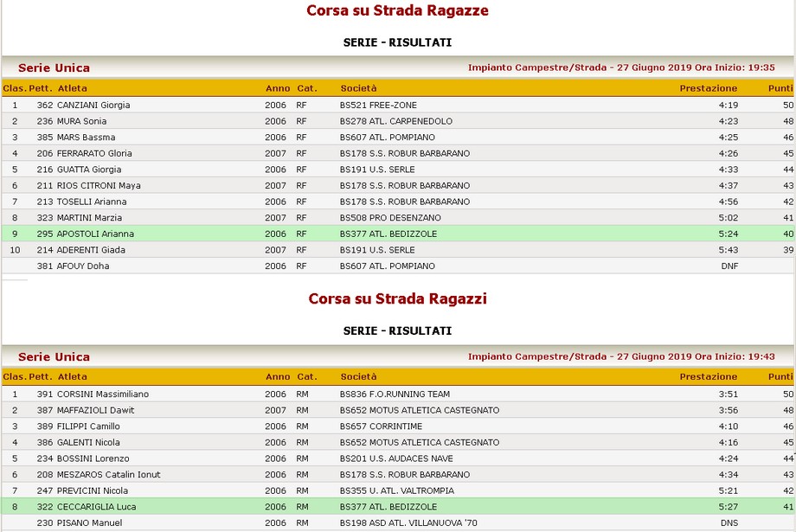This screenshot has width=796, height=532.
Task: Click BS377 ATL. BEDIZZOLE in Apostoli row
Action: tap(388, 234)
